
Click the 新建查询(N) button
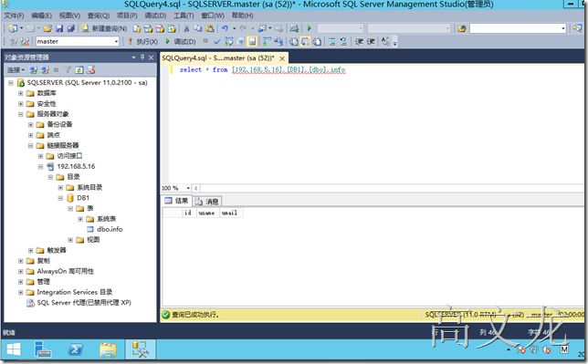[x=104, y=28]
